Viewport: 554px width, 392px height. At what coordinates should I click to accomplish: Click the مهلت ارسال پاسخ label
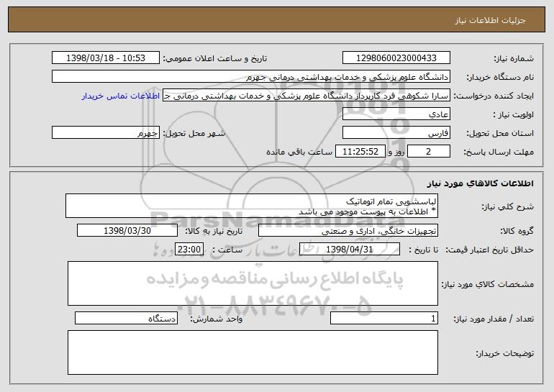coord(499,152)
